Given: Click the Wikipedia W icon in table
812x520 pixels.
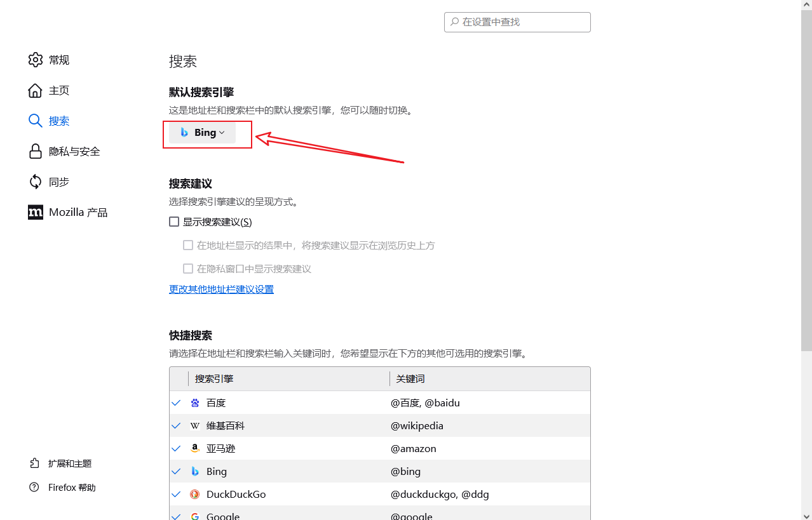Looking at the screenshot, I should point(195,425).
